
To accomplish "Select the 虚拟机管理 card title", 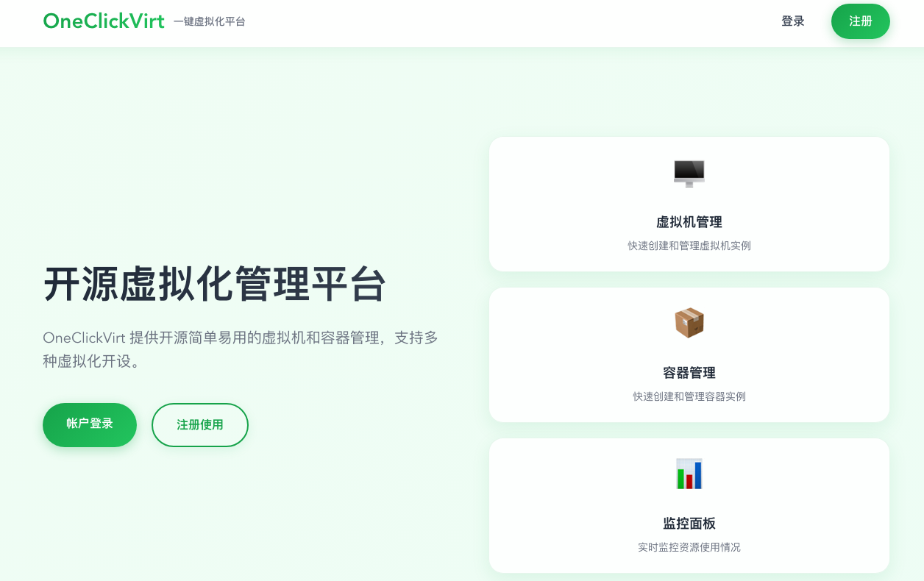I will coord(689,222).
